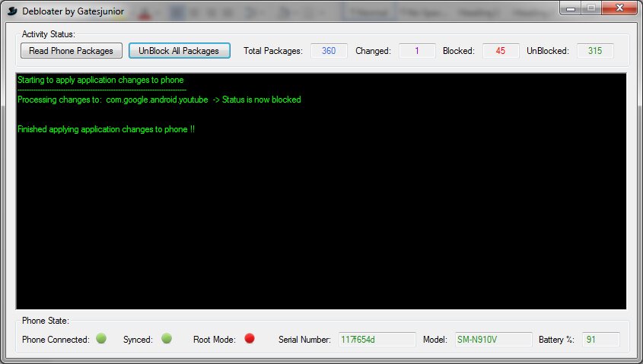Click 'Finished applying application changes to phone !!' line

(107, 129)
